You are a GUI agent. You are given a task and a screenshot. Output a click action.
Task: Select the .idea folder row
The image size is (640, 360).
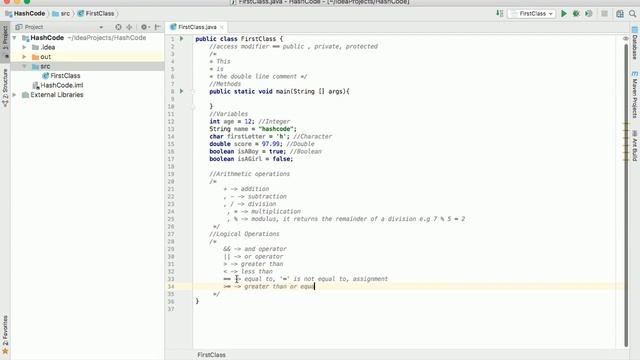87,47
